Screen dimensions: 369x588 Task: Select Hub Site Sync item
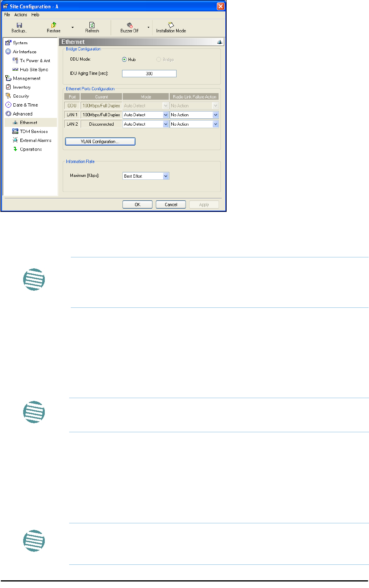(x=34, y=70)
